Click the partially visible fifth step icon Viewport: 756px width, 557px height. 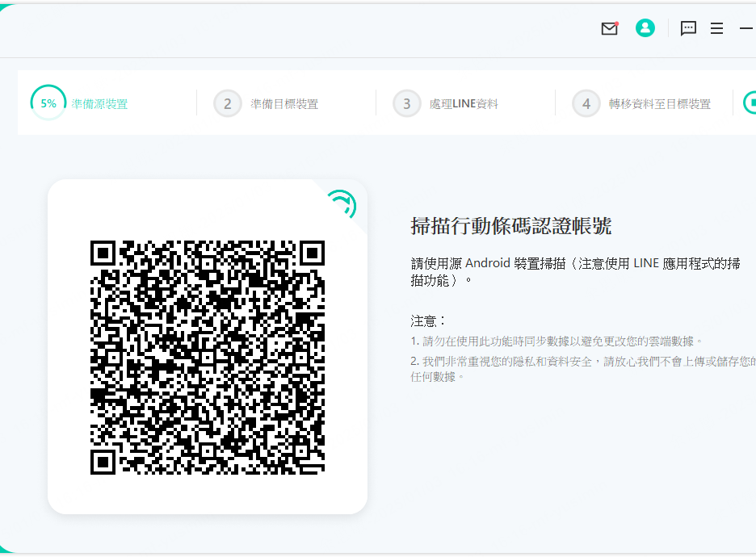click(x=750, y=103)
